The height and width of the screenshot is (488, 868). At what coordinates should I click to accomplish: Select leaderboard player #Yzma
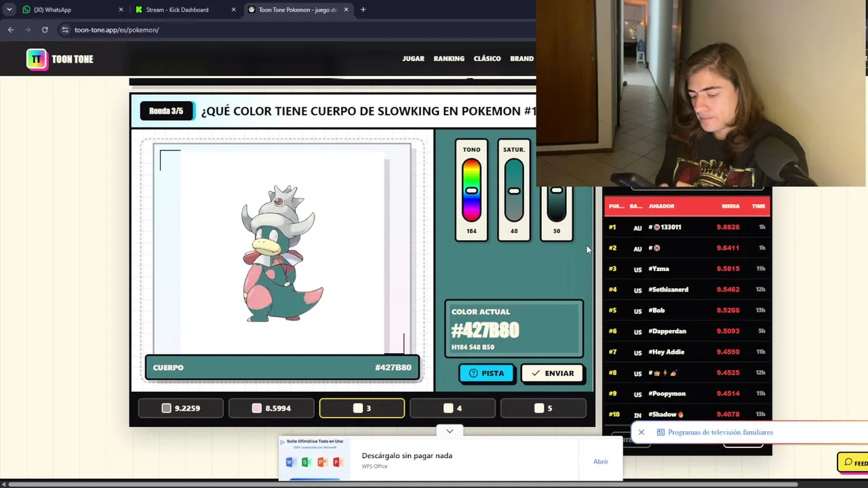click(658, 269)
